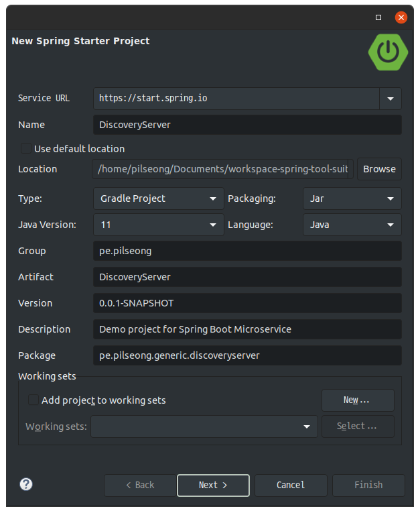
Task: Click the Select... working sets button
Action: click(358, 426)
